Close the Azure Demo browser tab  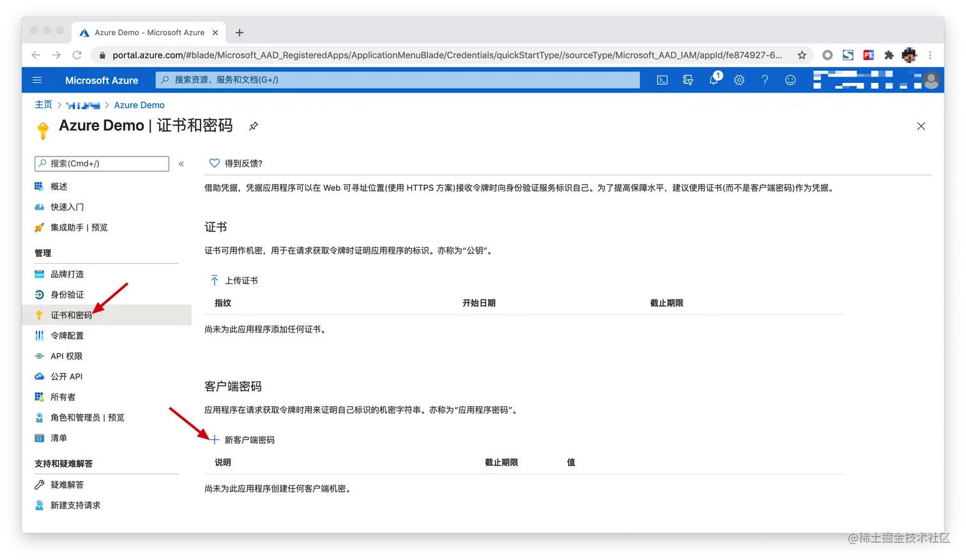(215, 33)
